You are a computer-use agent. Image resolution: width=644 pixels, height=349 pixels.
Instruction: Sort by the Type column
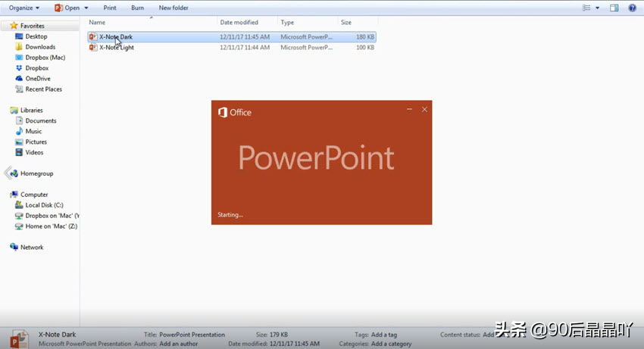click(287, 23)
